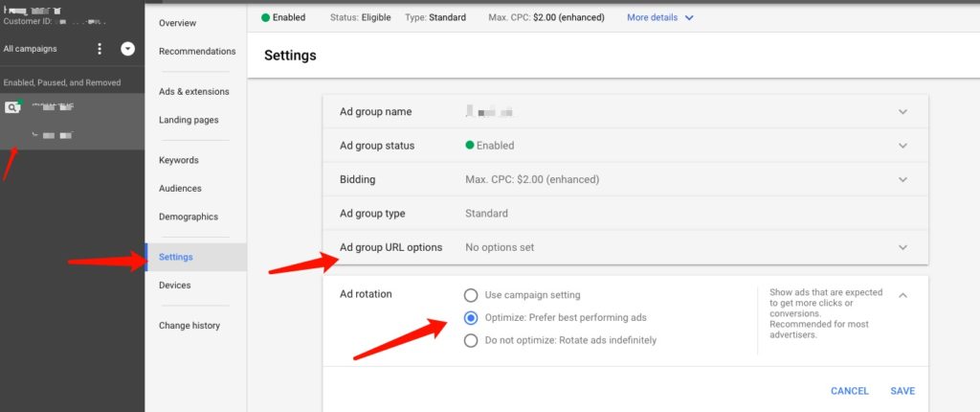Open the Change history page
Screen dimensions: 980x412
[189, 326]
